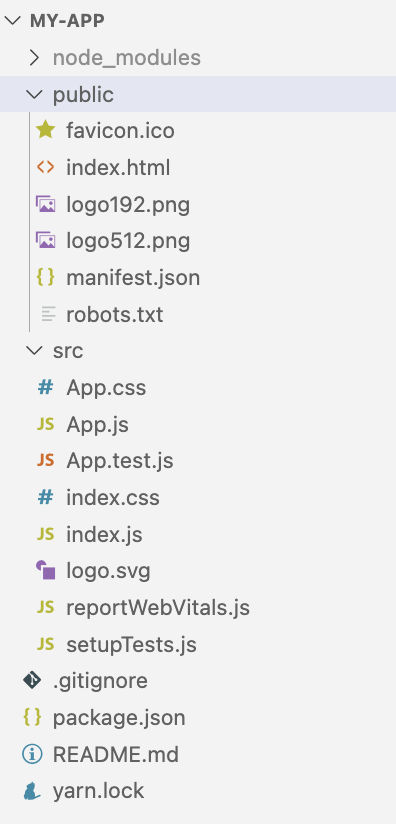
Task: Expand the node_modules folder chevron
Action: pyautogui.click(x=35, y=57)
